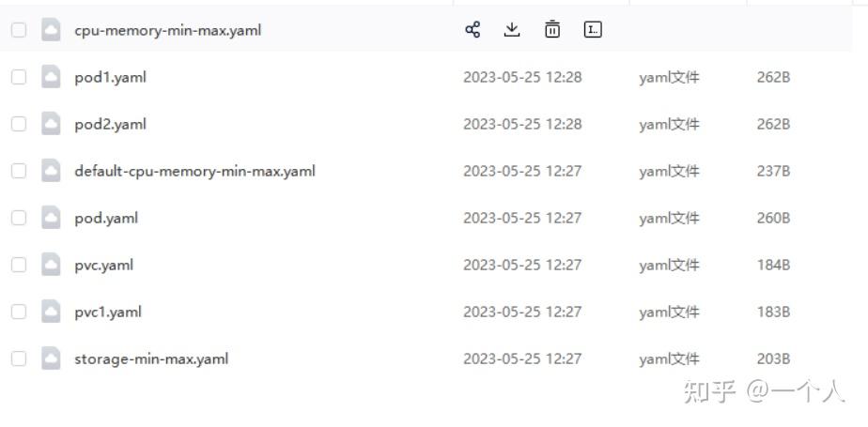Click the file icon beside pod.yaml

click(x=51, y=218)
